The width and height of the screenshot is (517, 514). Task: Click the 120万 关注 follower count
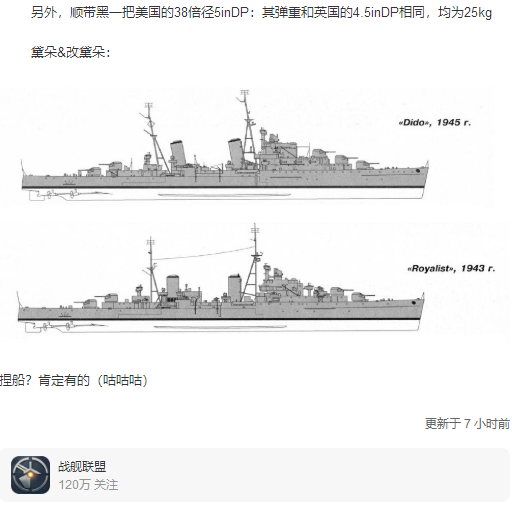pos(88,485)
